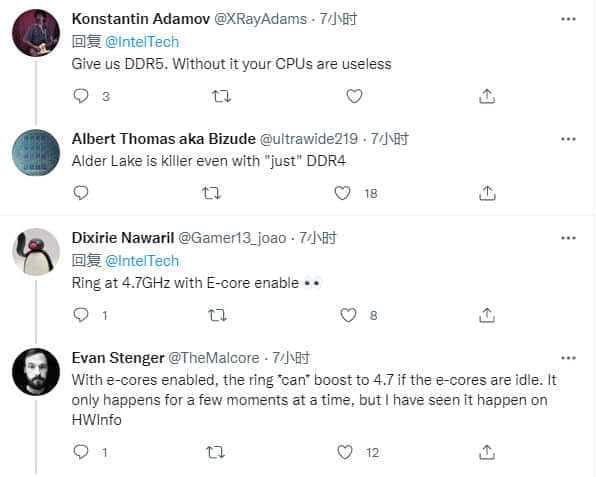Reply to Konstantin Adamov's DDR5 tweet
596x477 pixels.
click(x=81, y=96)
